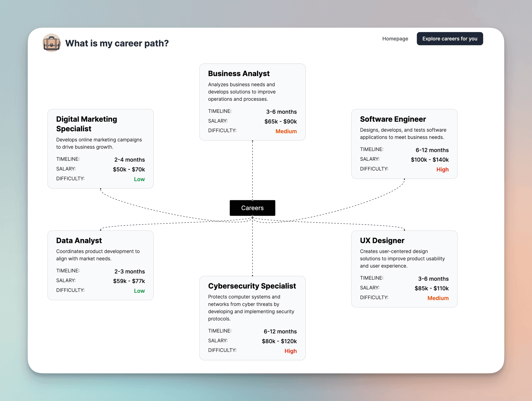Image resolution: width=532 pixels, height=401 pixels.
Task: Click Software Engineer High difficulty label
Action: pyautogui.click(x=442, y=169)
